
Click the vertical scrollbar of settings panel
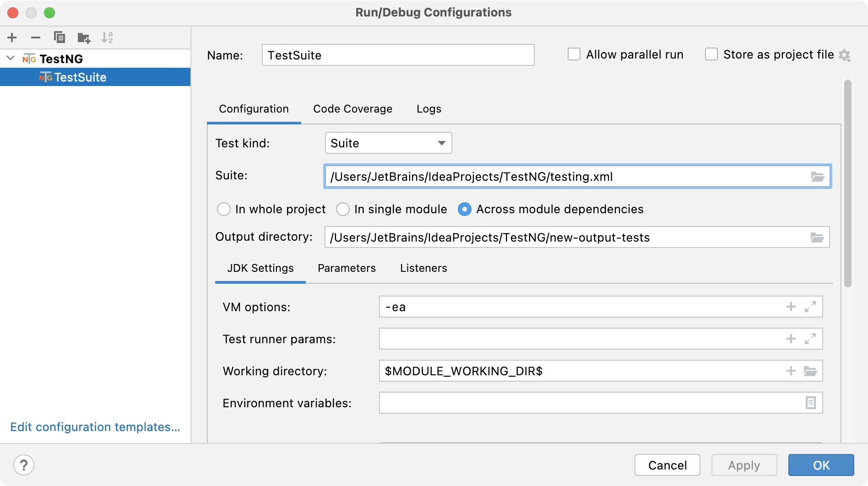click(848, 183)
